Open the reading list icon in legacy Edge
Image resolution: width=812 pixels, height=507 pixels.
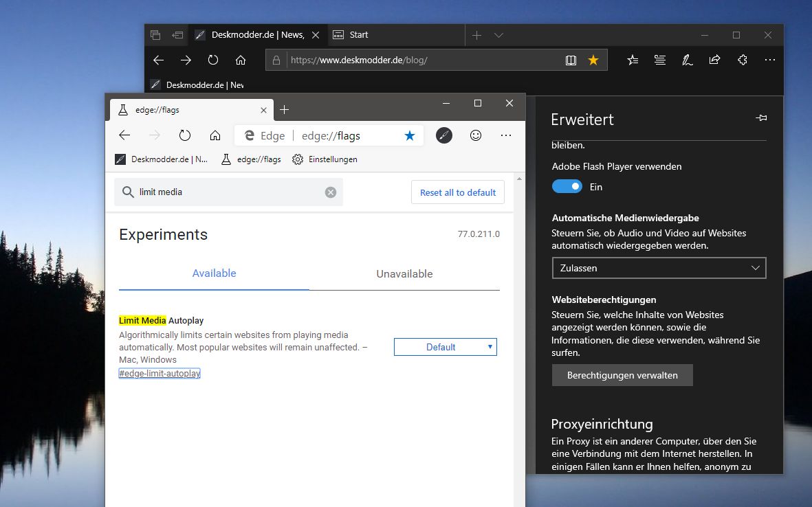tap(660, 60)
